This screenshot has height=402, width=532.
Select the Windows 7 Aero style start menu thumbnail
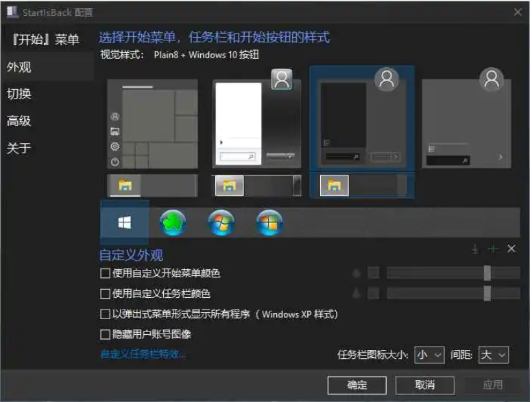tap(256, 119)
